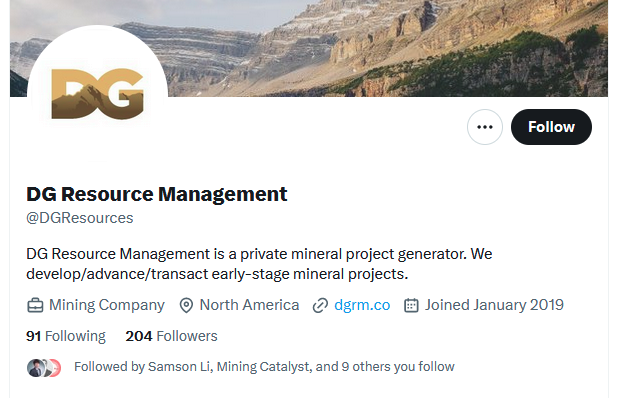Screen dimensions: 622x398
Task: Select the Joined January 2019 text
Action: [x=494, y=305]
